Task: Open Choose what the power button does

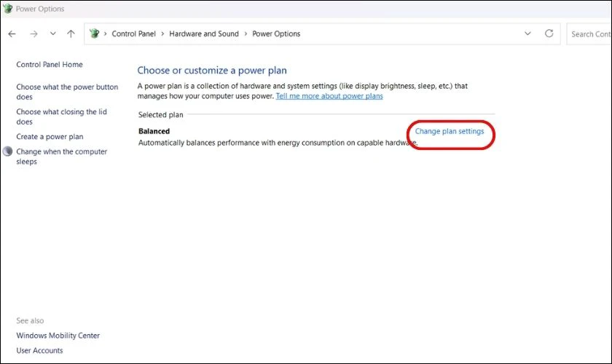Action: click(x=67, y=92)
